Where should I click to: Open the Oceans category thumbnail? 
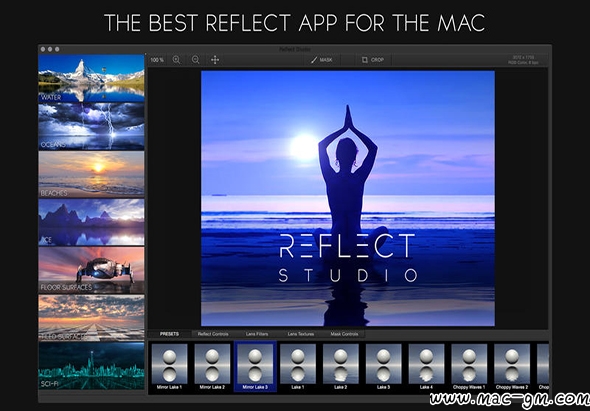coord(91,126)
